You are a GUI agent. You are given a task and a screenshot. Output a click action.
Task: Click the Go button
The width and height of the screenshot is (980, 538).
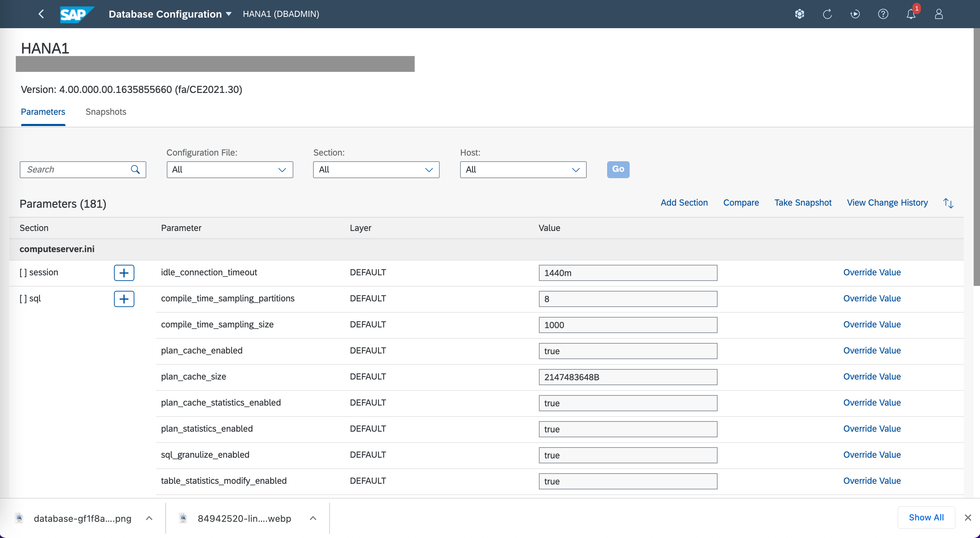[617, 169]
